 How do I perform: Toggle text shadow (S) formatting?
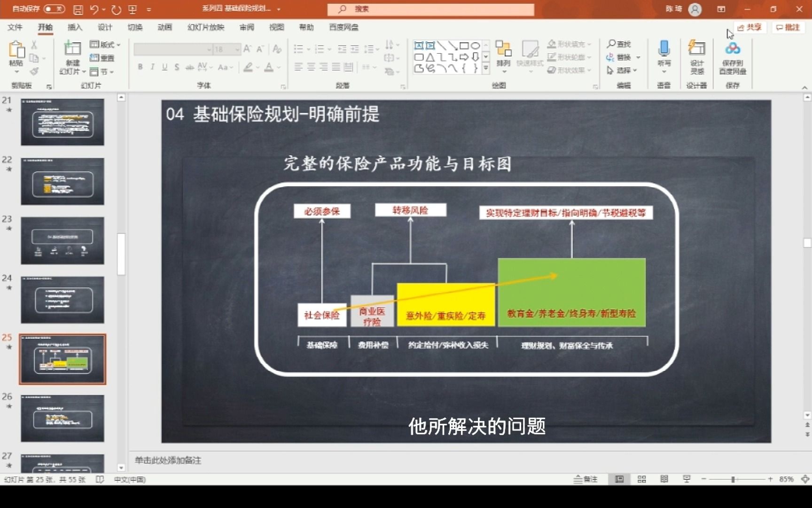point(177,67)
